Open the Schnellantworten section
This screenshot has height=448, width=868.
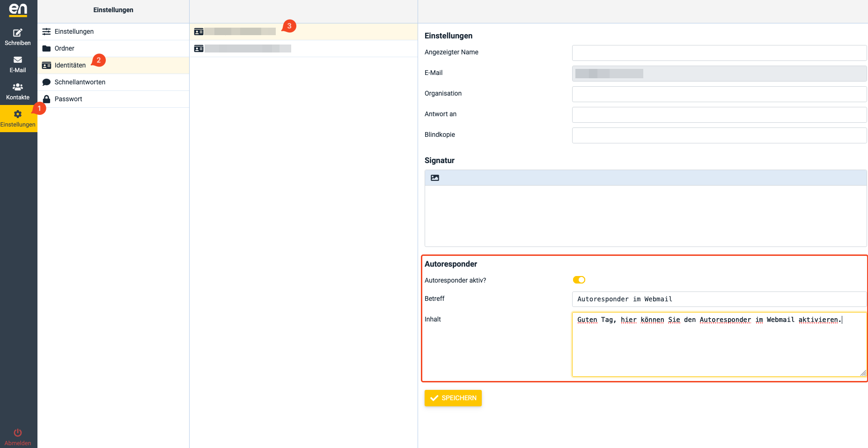point(80,82)
